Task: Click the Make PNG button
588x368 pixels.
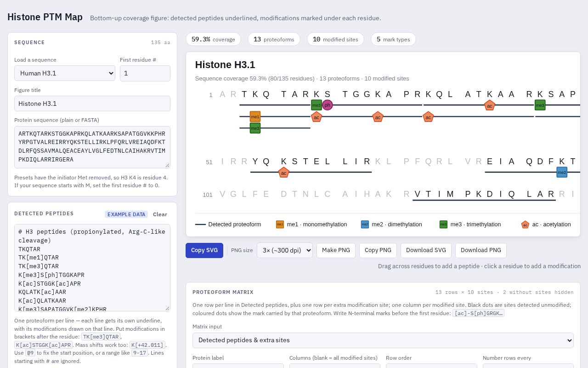Action: point(336,250)
